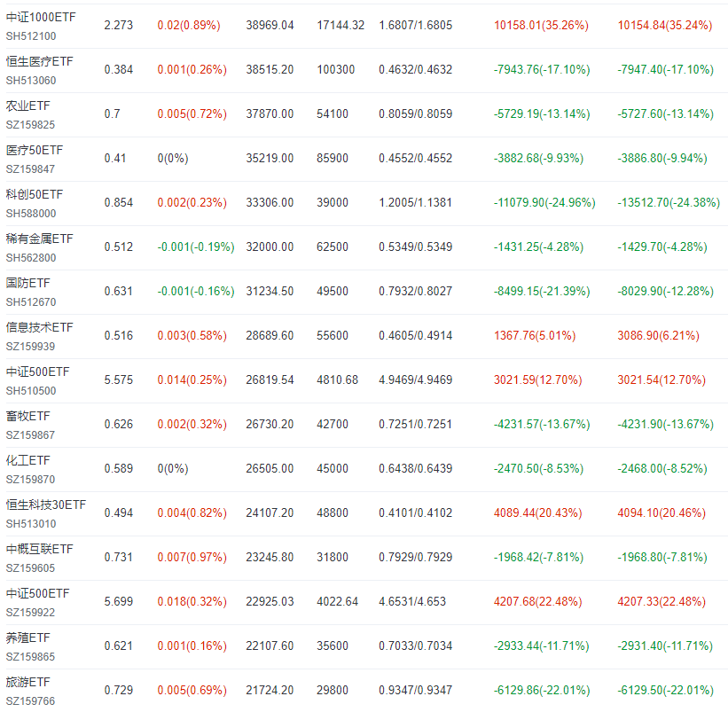Select 0(0%) change of 医疗50ETF
This screenshot has height=712, width=728.
[x=173, y=159]
